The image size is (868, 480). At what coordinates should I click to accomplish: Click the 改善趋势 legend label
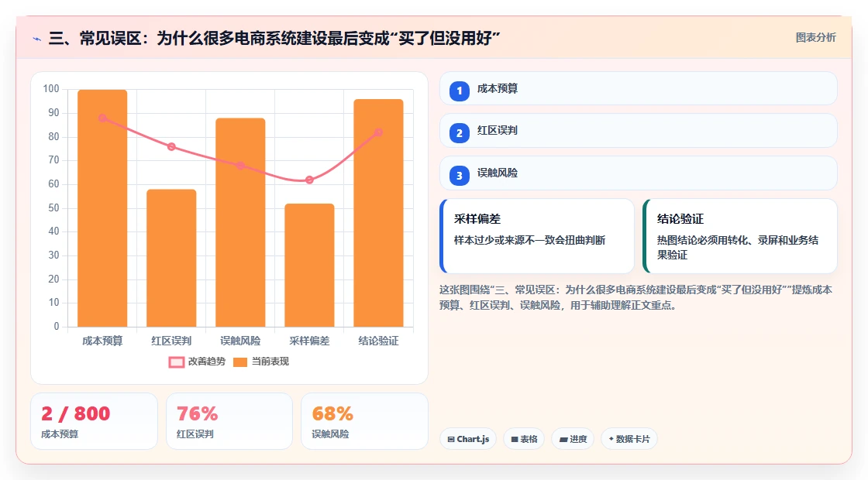pyautogui.click(x=206, y=361)
